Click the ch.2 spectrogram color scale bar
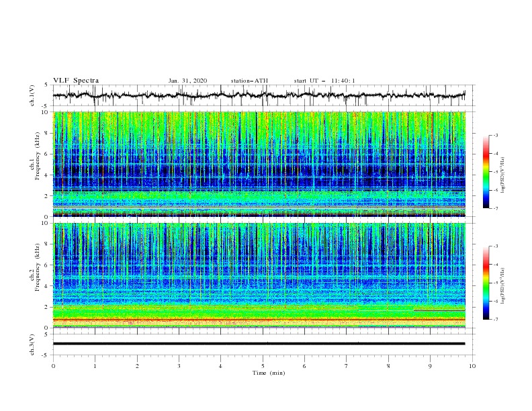 click(x=486, y=283)
